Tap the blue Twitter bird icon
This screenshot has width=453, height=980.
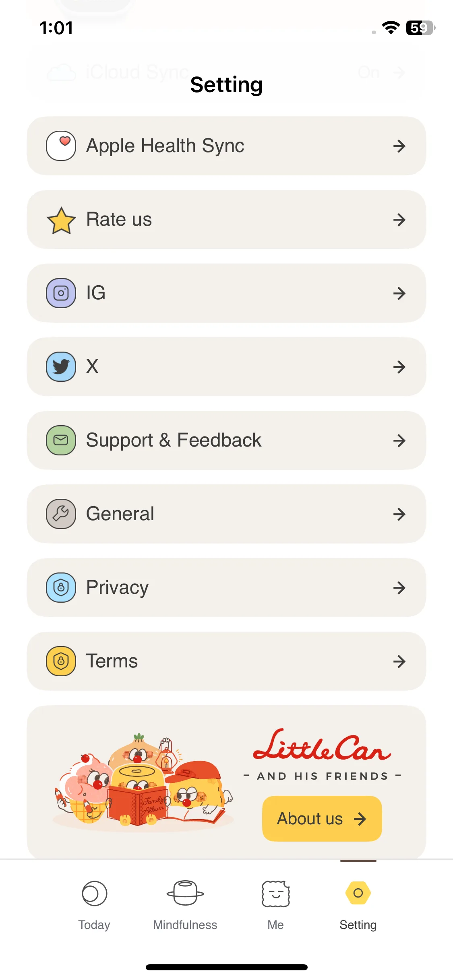point(61,366)
